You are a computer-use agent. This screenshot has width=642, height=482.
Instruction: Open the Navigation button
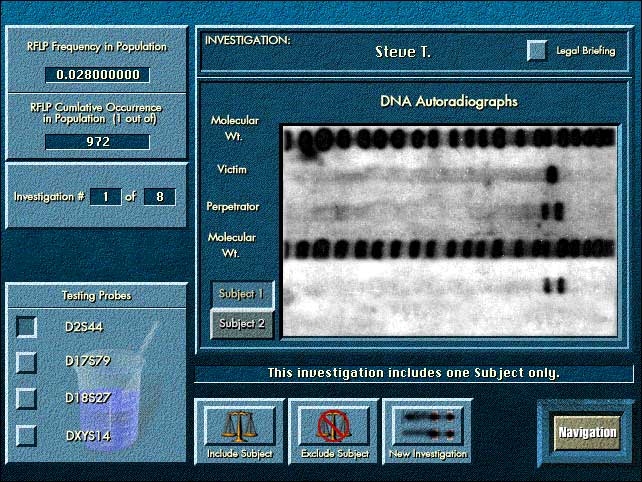(587, 433)
